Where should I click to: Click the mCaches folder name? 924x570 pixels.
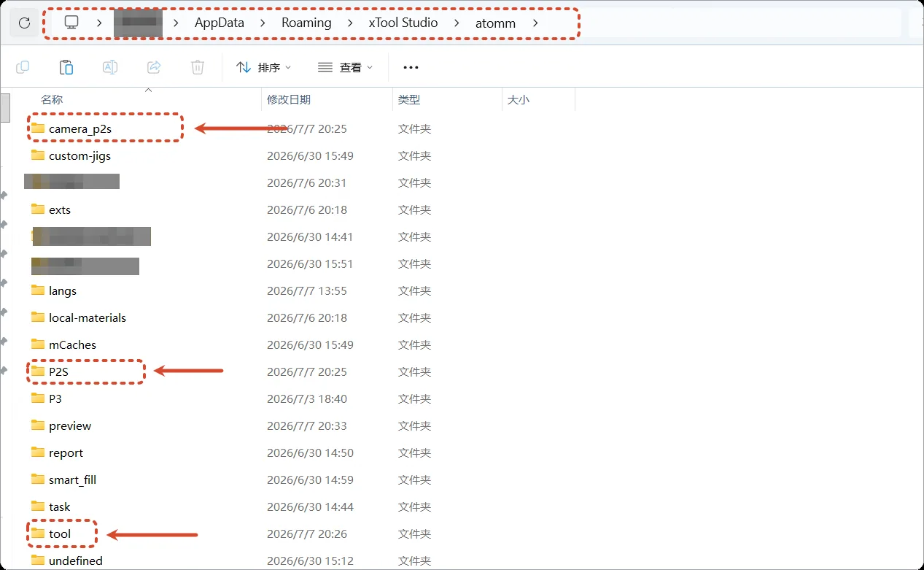coord(73,345)
